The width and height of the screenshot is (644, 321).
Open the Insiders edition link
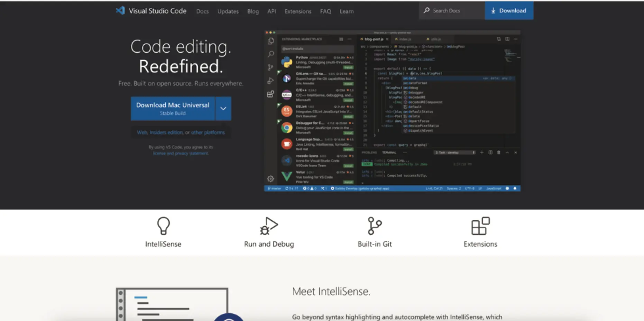click(166, 132)
